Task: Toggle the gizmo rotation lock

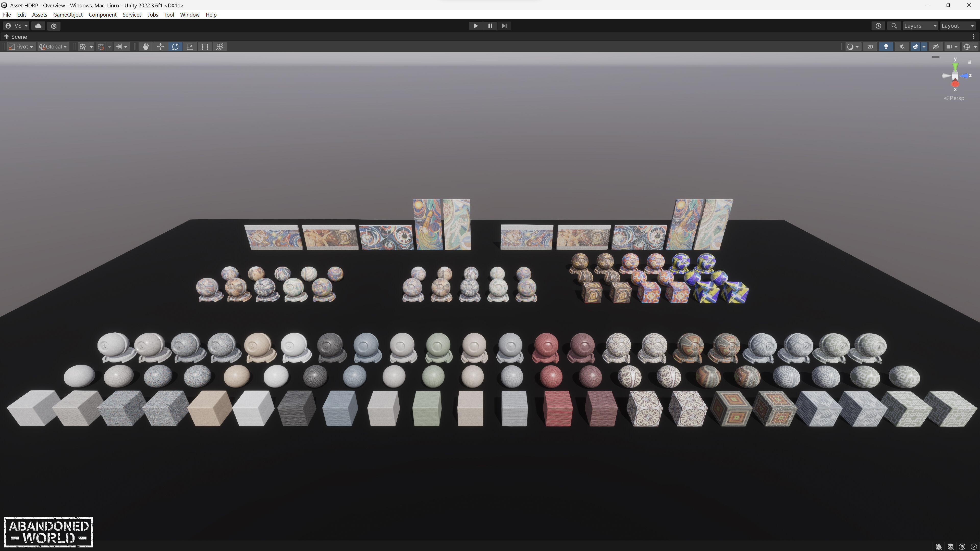Action: coord(969,61)
